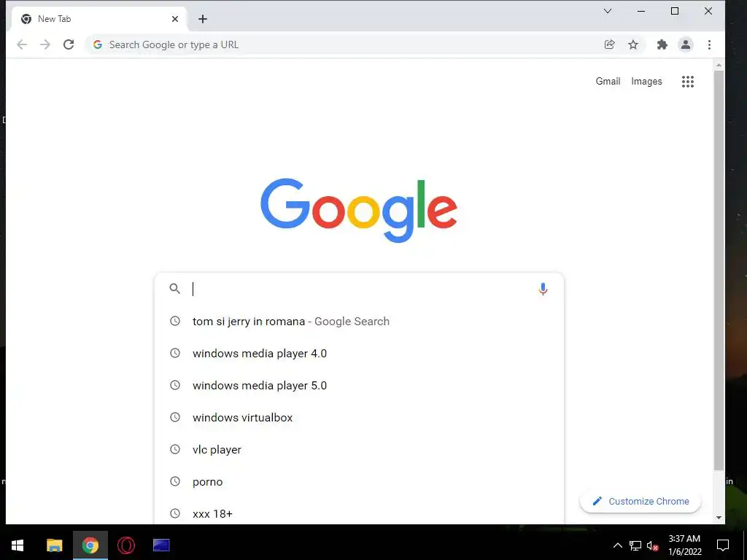This screenshot has height=560, width=747.
Task: Open File Explorer from taskbar
Action: (54, 545)
